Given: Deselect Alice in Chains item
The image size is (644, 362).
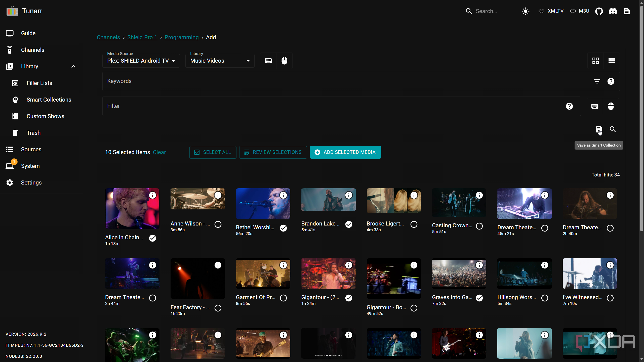Looking at the screenshot, I should [x=152, y=238].
